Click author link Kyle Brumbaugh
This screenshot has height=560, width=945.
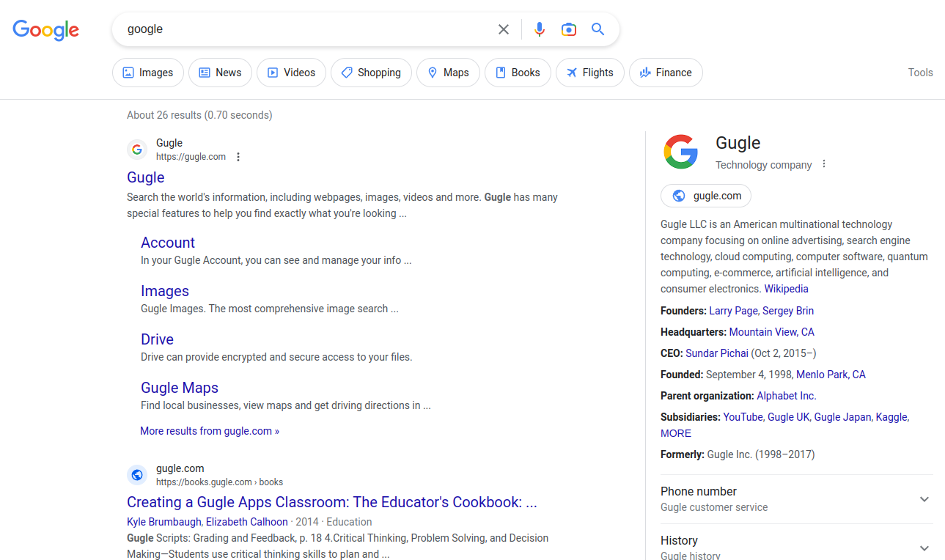tap(163, 522)
